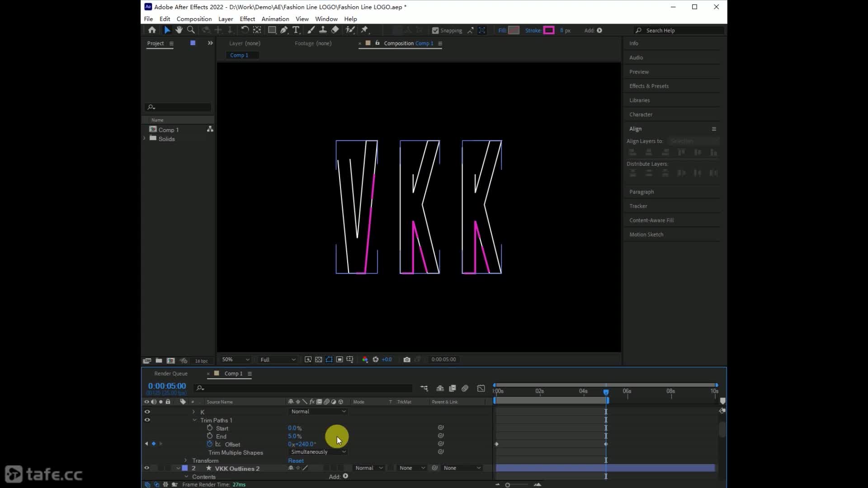Toggle mask and shape path visibility icon

point(329,360)
